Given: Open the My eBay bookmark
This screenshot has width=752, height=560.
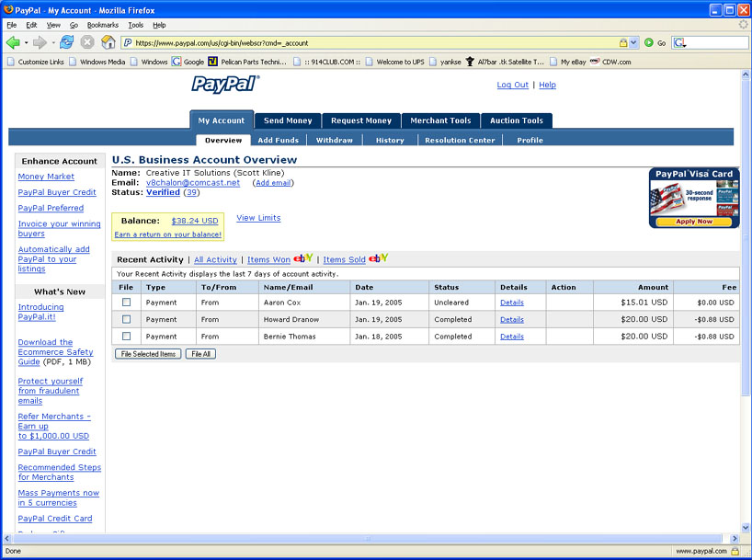Looking at the screenshot, I should [568, 62].
